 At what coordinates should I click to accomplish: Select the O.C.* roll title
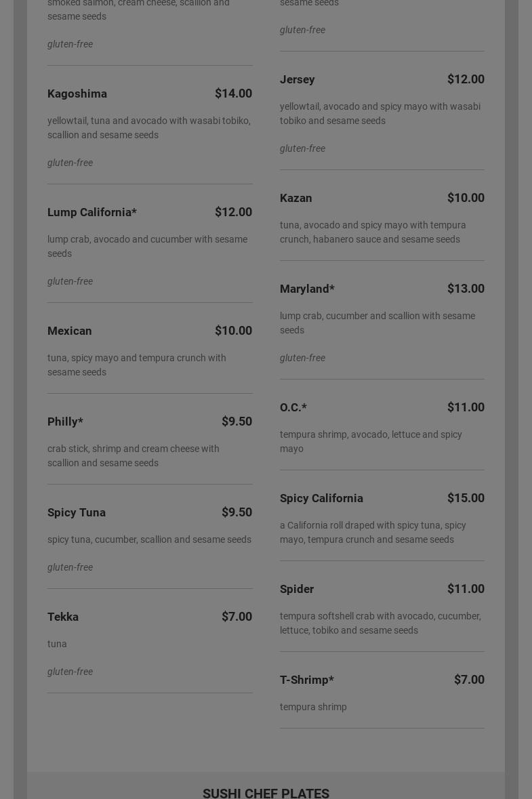pos(293,407)
